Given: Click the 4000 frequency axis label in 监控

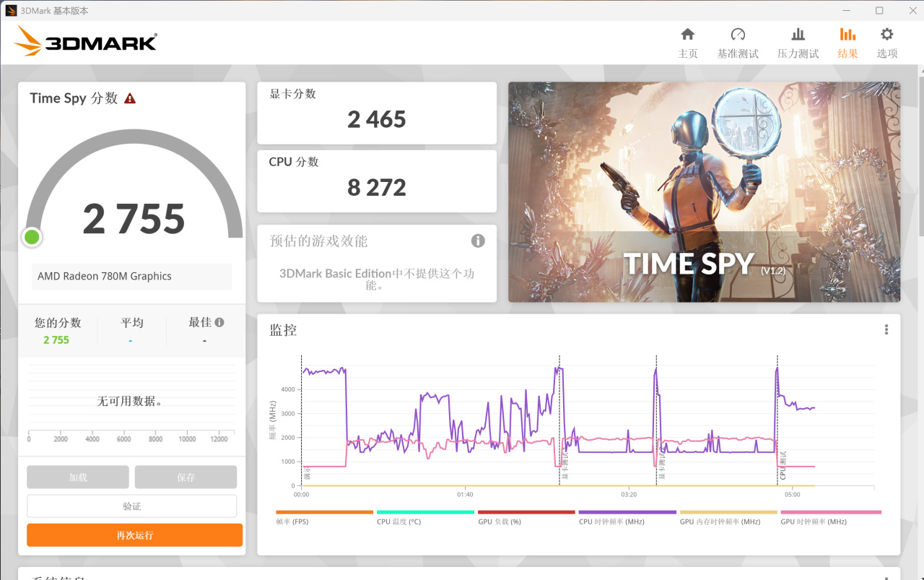Looking at the screenshot, I should (287, 389).
